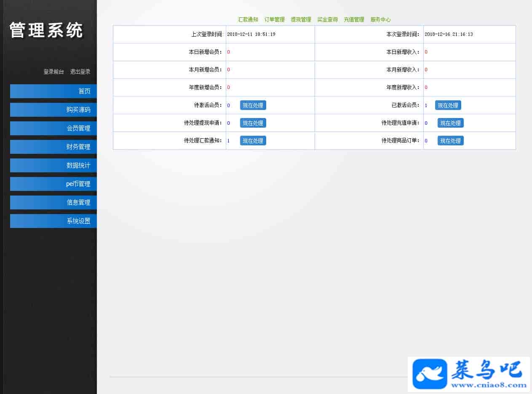Open the pe币管理 sidebar menu
The width and height of the screenshot is (532, 394).
coord(53,184)
